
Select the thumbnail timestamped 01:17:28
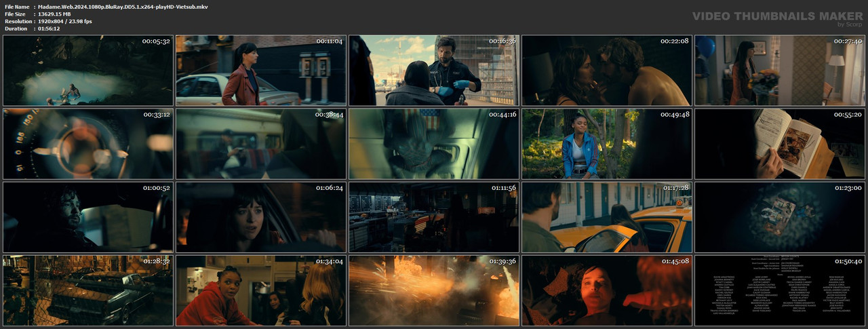pos(607,217)
